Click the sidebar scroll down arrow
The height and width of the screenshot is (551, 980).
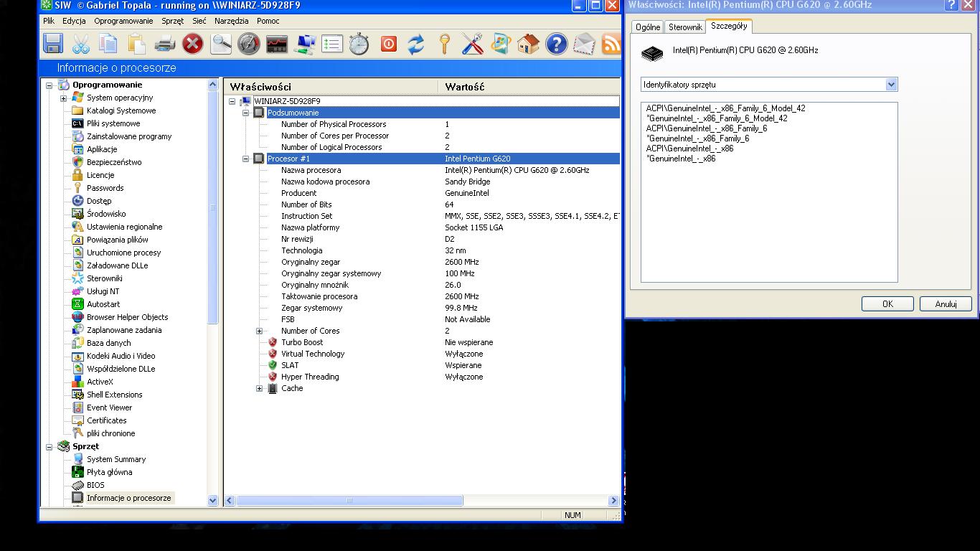pos(212,500)
